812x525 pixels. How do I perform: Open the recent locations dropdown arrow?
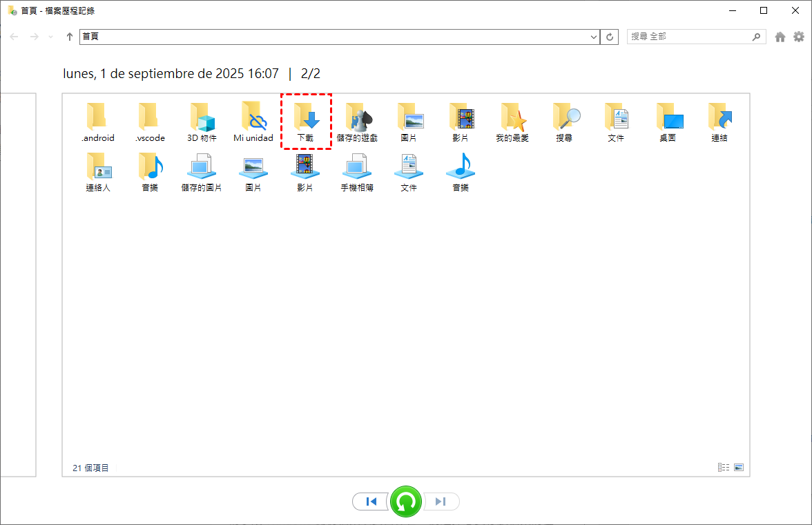click(50, 37)
